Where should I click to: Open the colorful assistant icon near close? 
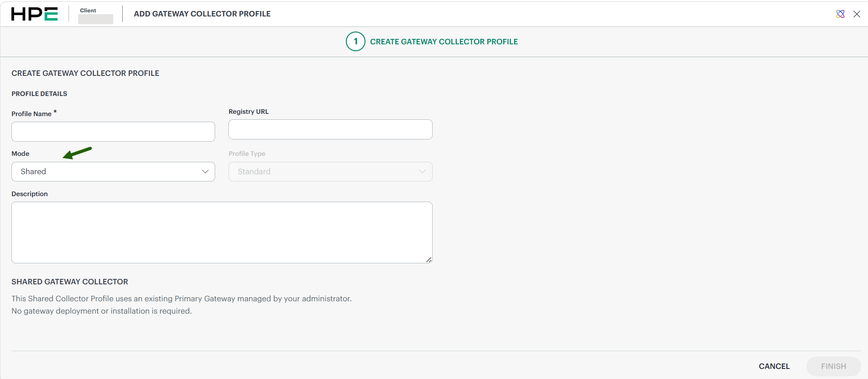tap(840, 14)
